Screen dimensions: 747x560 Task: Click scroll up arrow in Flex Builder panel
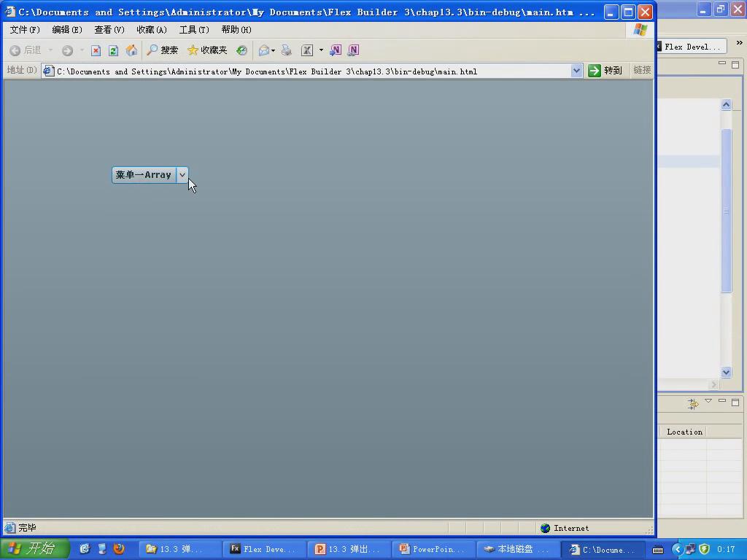(x=726, y=104)
